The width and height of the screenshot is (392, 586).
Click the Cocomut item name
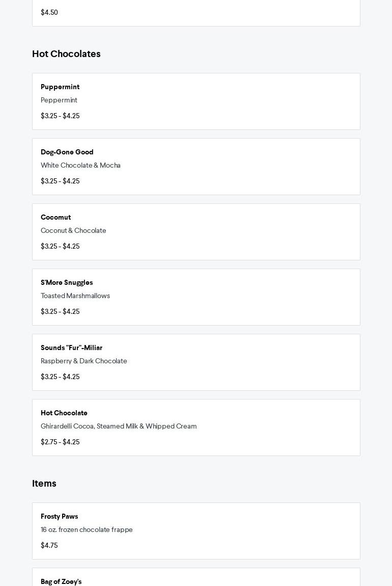[55, 217]
